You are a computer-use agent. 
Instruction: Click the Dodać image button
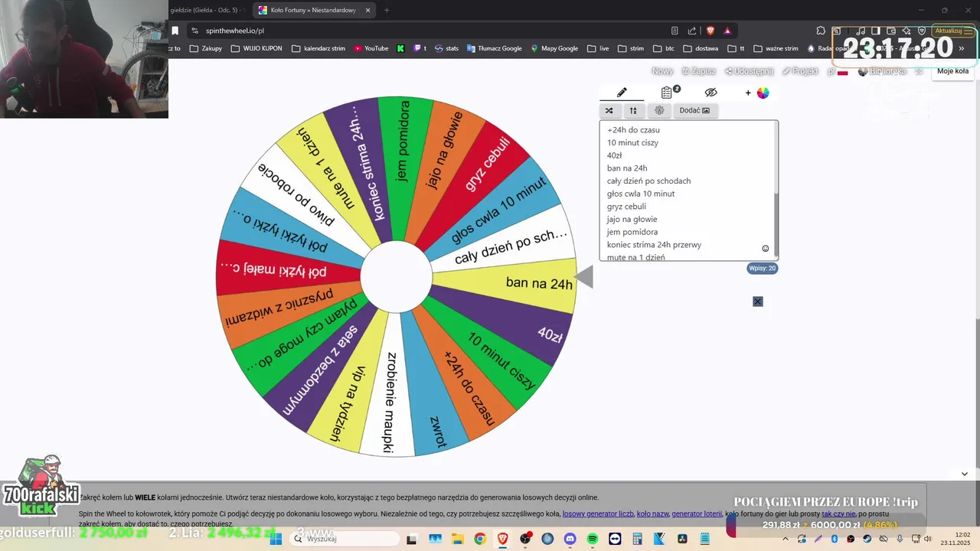pos(694,110)
